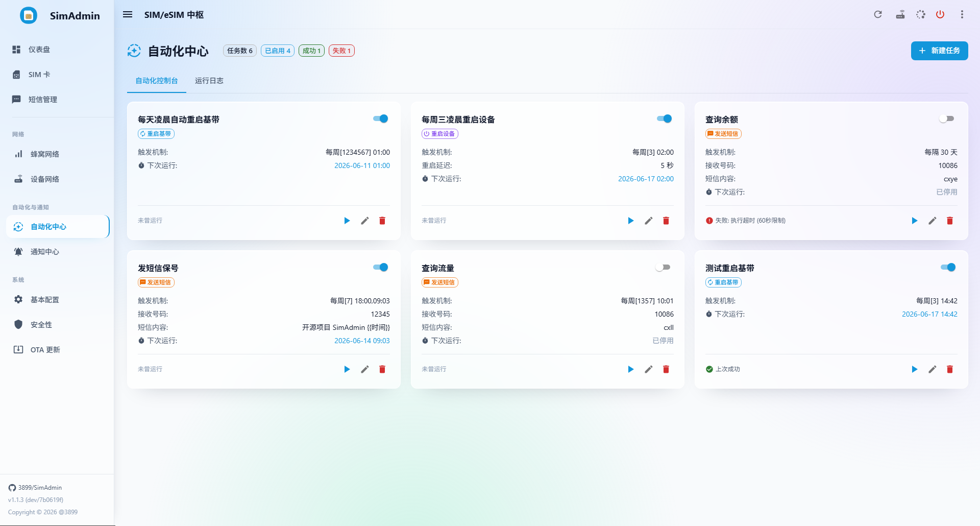980x526 pixels.
Task: Click the refresh icon in top bar
Action: click(878, 14)
